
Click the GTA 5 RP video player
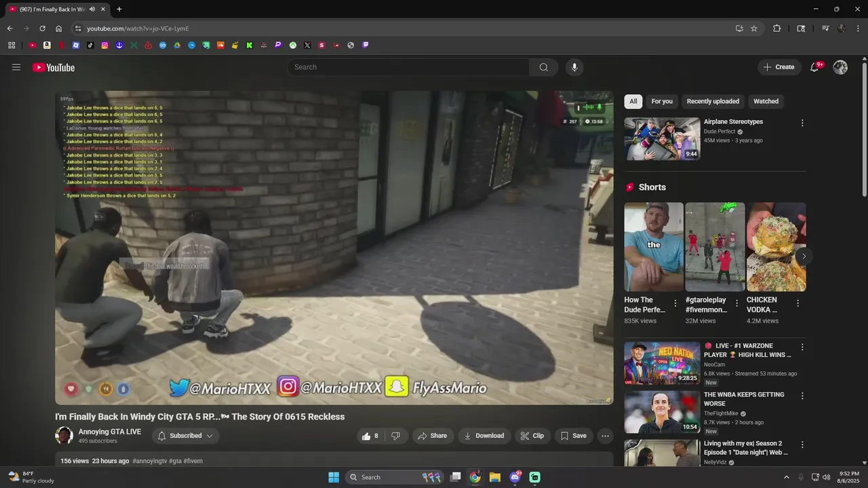(x=334, y=247)
